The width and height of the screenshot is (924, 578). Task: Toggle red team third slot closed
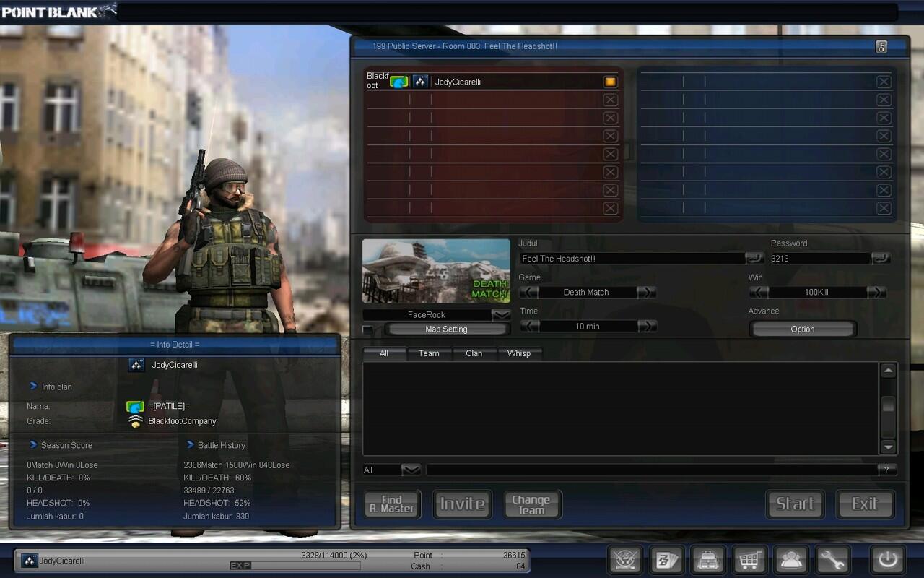(610, 118)
